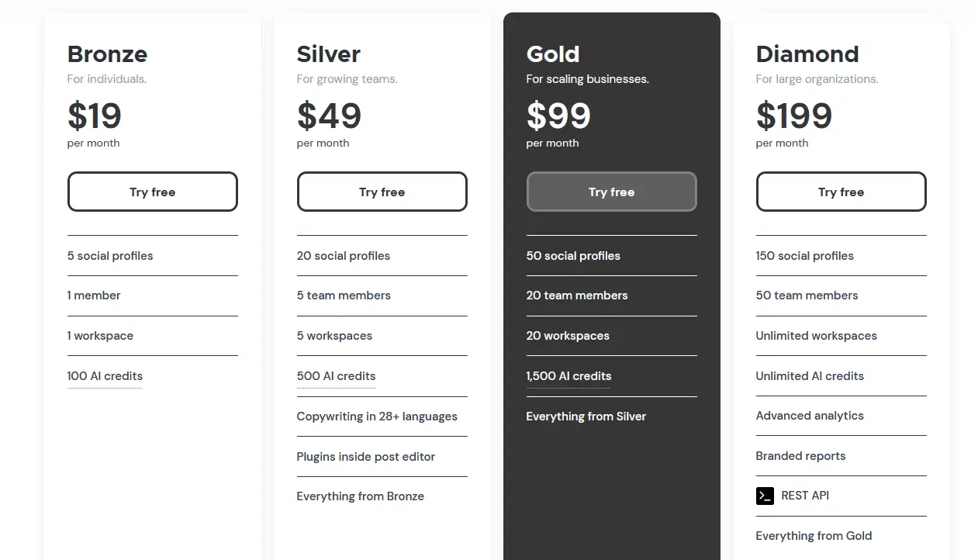Click Everything from Gold text
This screenshot has height=560, width=978.
(x=814, y=536)
